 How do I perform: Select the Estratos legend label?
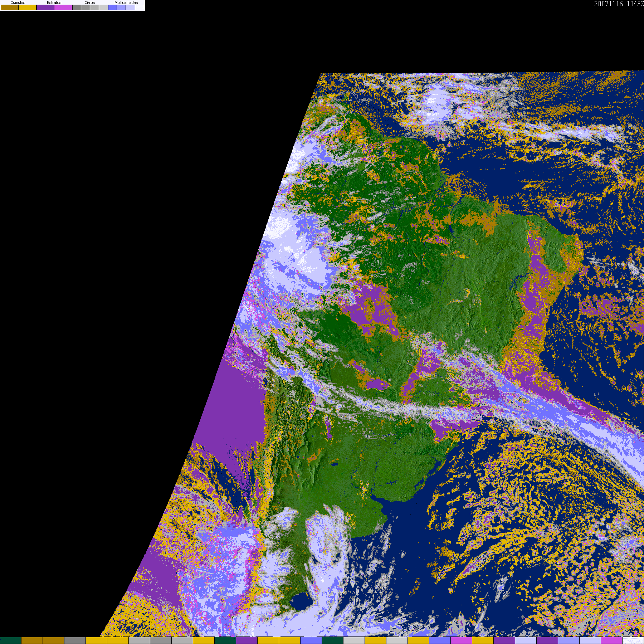click(x=54, y=3)
